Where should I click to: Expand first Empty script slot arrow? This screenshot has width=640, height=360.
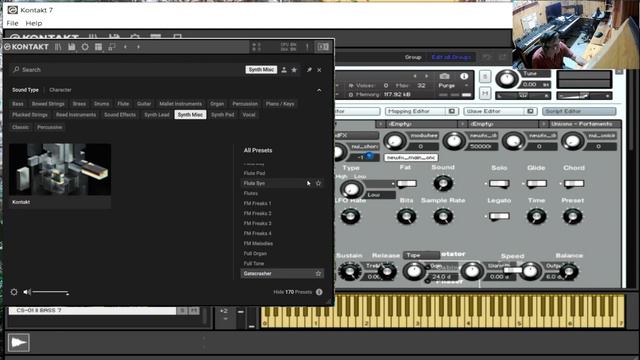coord(380,124)
